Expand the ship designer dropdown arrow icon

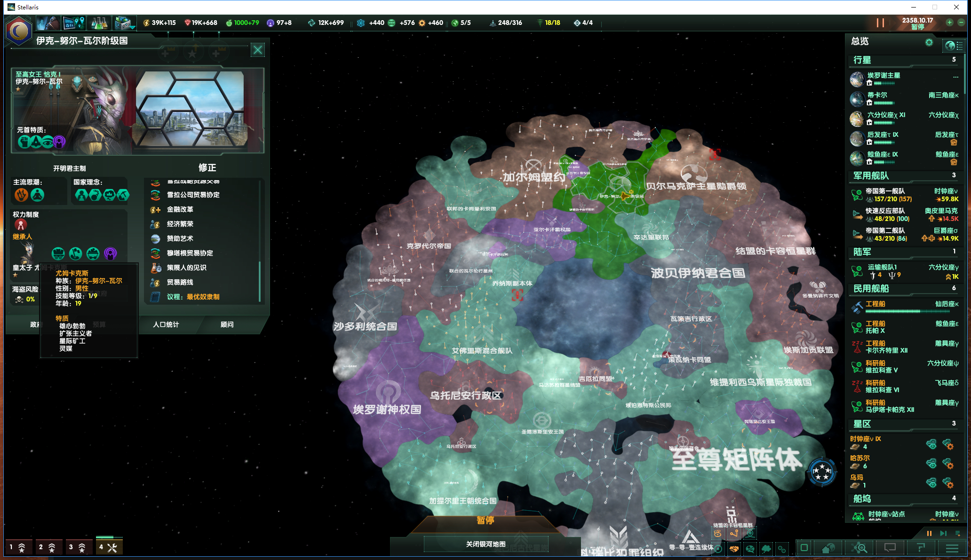tap(133, 27)
